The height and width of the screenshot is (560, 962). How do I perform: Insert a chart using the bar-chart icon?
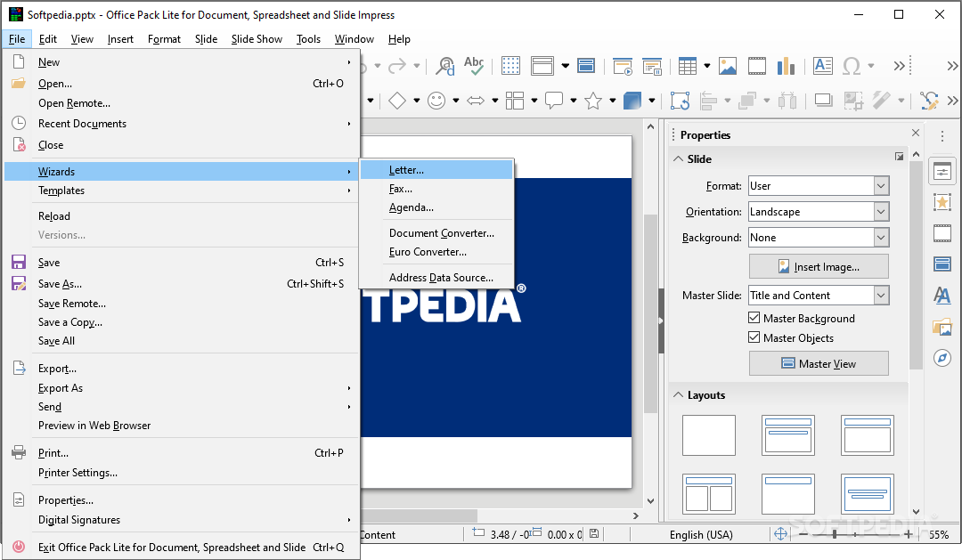786,66
